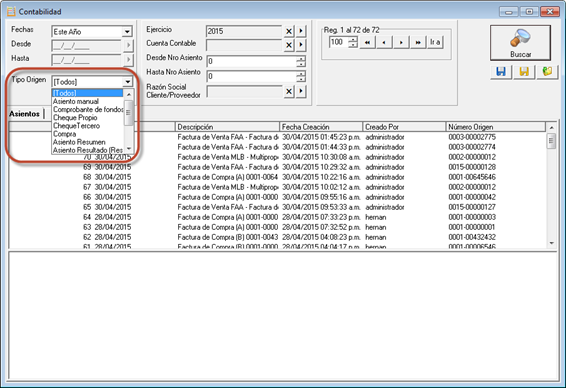The image size is (566, 388).
Task: Click the Hasta date input field
Action: pyautogui.click(x=86, y=60)
